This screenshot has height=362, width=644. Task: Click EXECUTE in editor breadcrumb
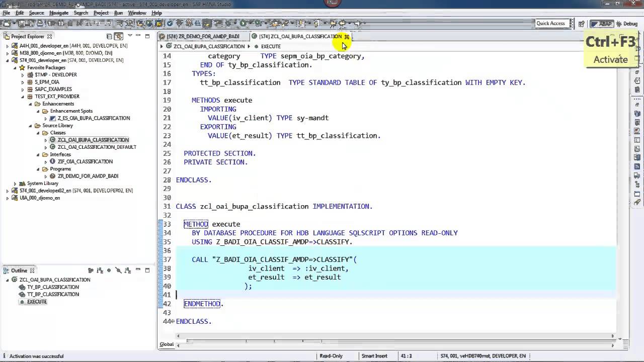click(x=271, y=46)
